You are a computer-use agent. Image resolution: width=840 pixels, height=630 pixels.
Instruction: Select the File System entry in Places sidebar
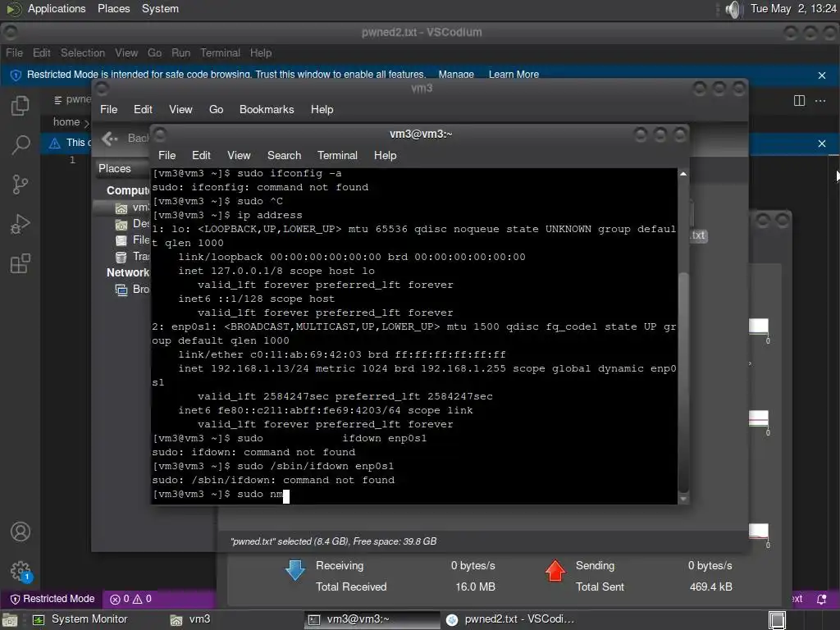tap(132, 240)
